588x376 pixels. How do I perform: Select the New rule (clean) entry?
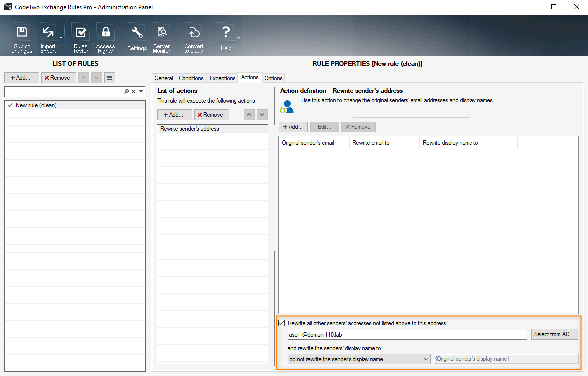click(x=75, y=105)
